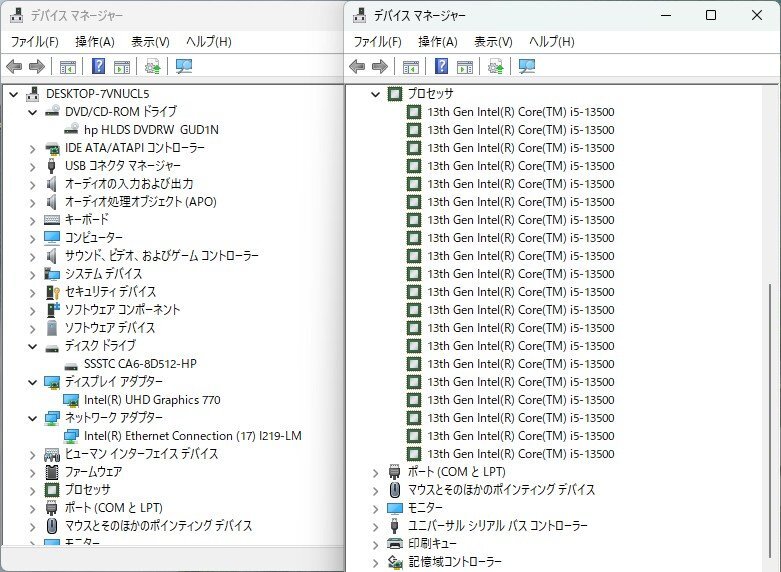Click Forward arrow in left window toolbar
The height and width of the screenshot is (572, 781).
pos(37,66)
